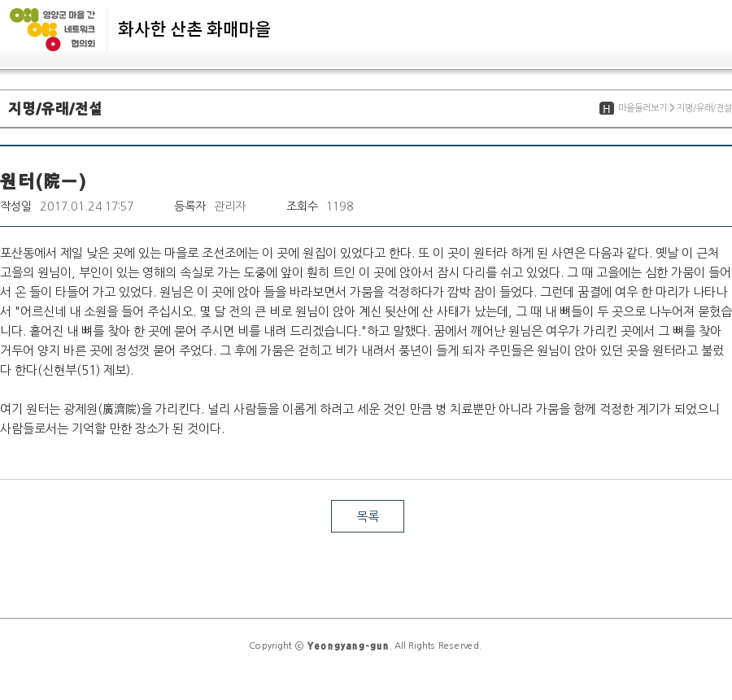Screen dimensions: 732x700
Task: Click the 지명/유래/전설 section heading
Action: (x=54, y=108)
